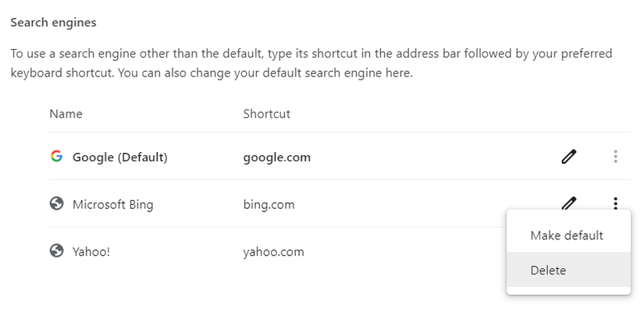
Task: Click the Google (Default) name
Action: [119, 157]
